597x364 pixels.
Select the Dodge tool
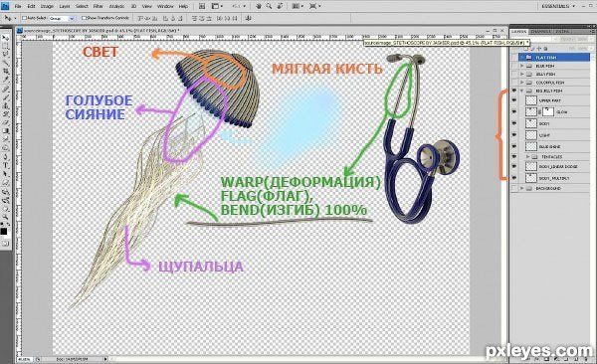[5, 148]
